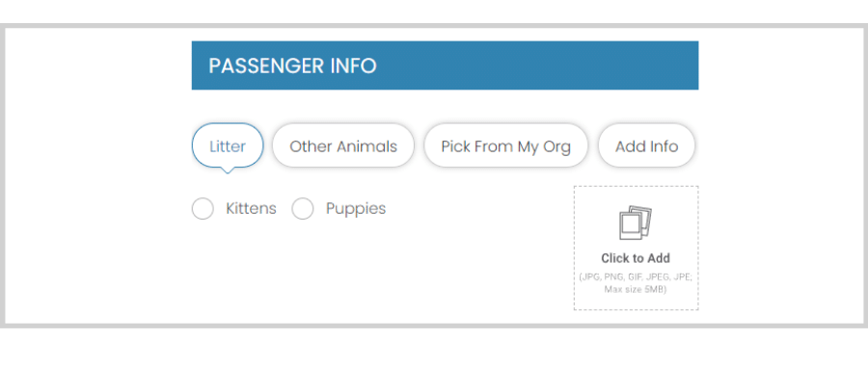Image resolution: width=868 pixels, height=366 pixels.
Task: Click the Puppies text label
Action: (355, 209)
